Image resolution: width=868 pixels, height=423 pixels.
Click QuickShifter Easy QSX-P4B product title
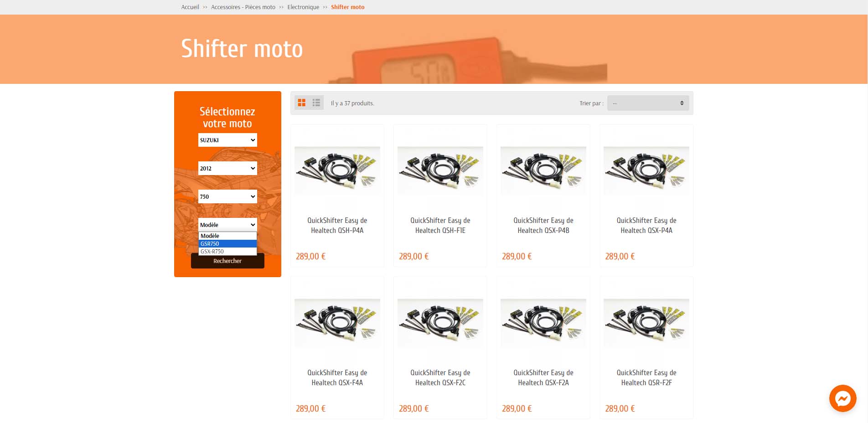pyautogui.click(x=543, y=225)
